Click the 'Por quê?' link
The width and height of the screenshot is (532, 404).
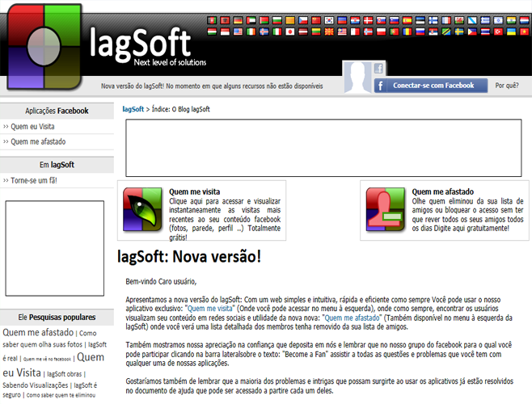coord(506,85)
